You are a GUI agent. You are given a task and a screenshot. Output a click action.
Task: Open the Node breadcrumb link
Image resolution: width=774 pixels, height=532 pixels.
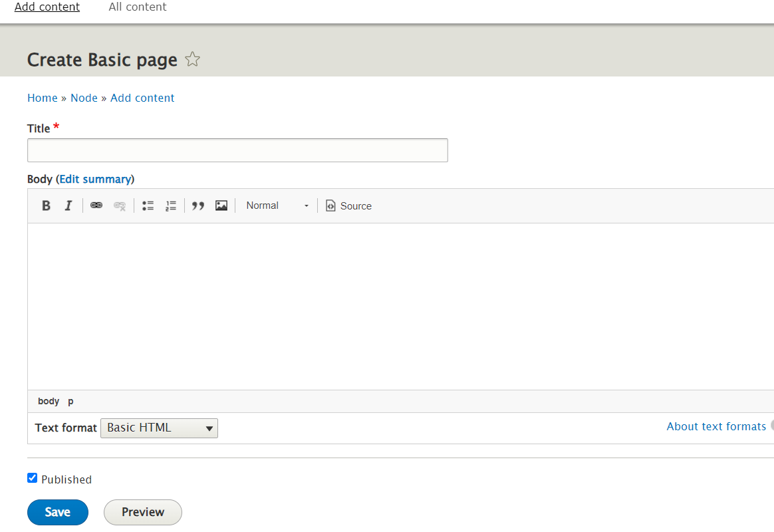pyautogui.click(x=84, y=98)
